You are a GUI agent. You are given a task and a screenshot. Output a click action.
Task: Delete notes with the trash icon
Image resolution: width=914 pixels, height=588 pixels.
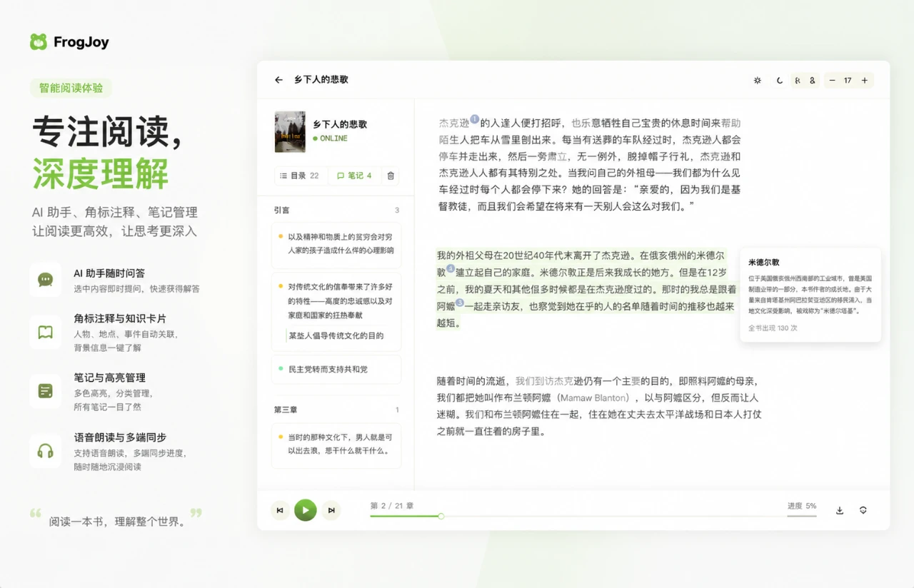[391, 176]
